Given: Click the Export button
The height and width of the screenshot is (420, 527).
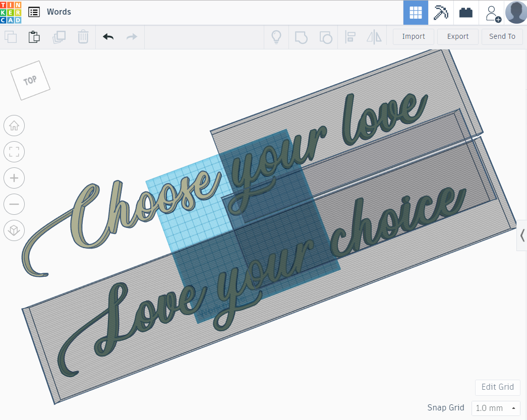Looking at the screenshot, I should coord(458,37).
